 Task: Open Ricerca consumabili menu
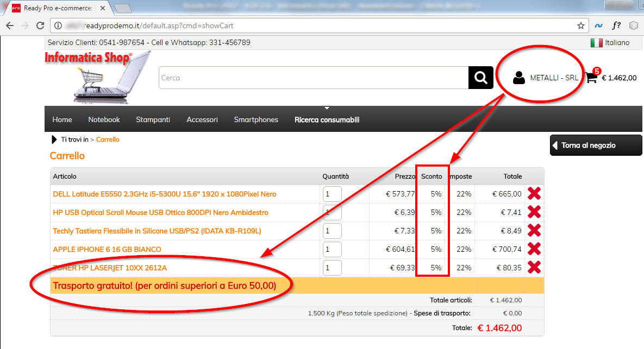[x=327, y=120]
